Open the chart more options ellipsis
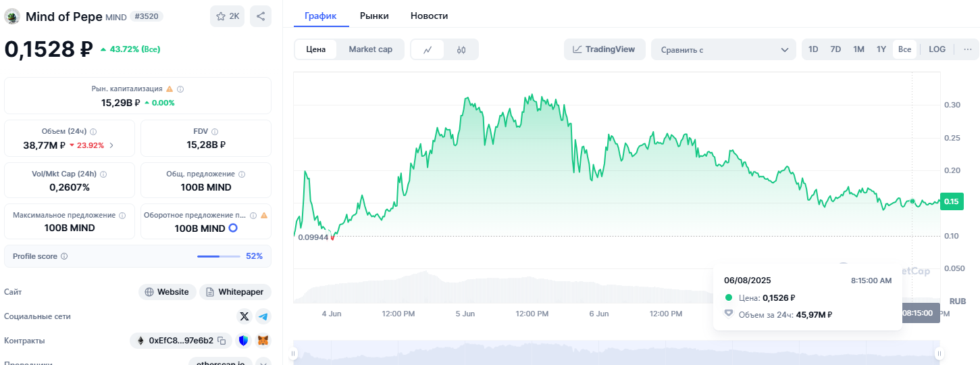Screen dimensions: 980x365 968,49
